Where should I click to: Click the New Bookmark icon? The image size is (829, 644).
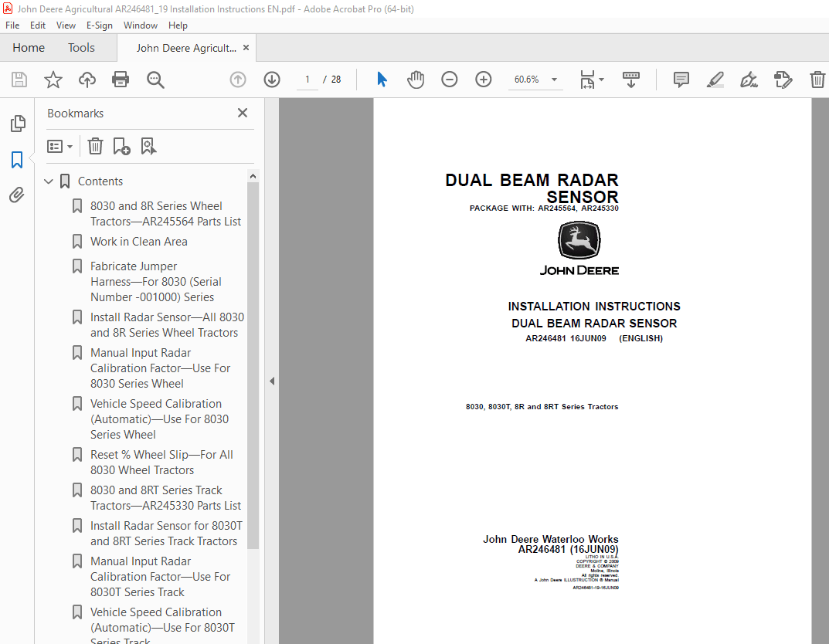tap(121, 146)
